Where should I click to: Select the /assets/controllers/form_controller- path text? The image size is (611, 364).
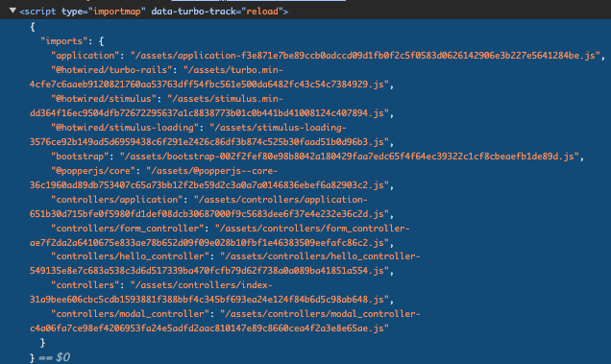[312, 229]
